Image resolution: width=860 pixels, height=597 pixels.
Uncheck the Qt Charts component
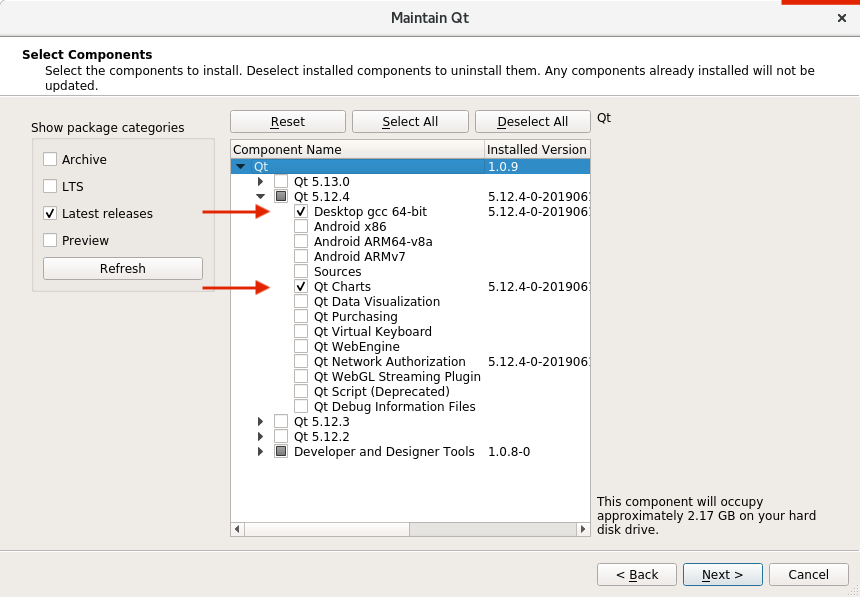[301, 286]
